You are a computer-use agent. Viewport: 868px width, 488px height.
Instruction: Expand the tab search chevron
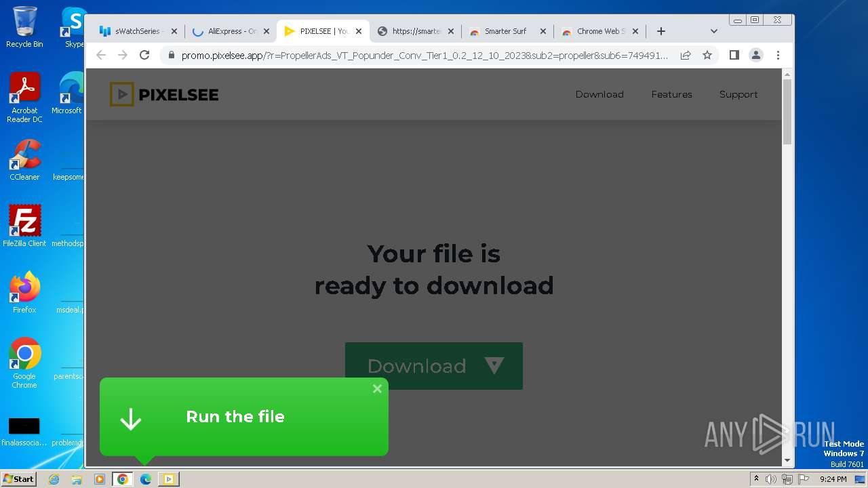(713, 31)
